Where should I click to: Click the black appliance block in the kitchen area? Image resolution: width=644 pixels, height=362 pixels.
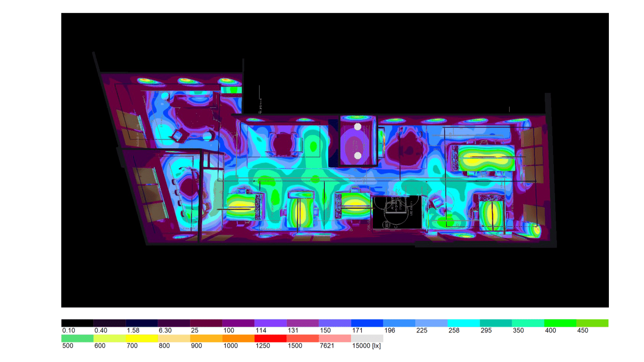click(397, 212)
